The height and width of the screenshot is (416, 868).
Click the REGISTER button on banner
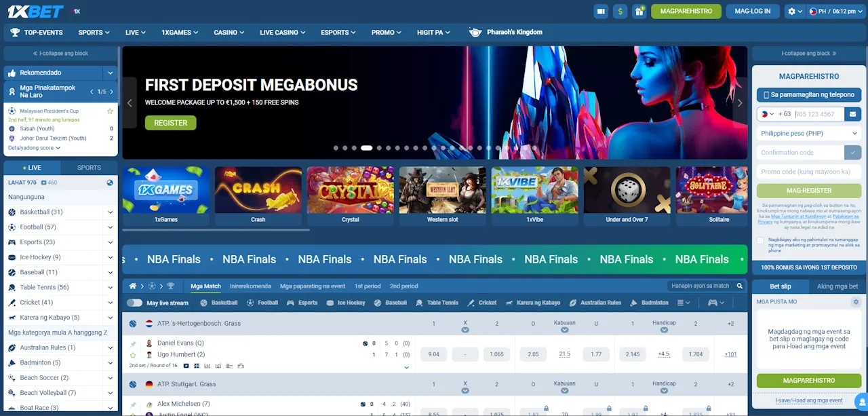coord(171,123)
